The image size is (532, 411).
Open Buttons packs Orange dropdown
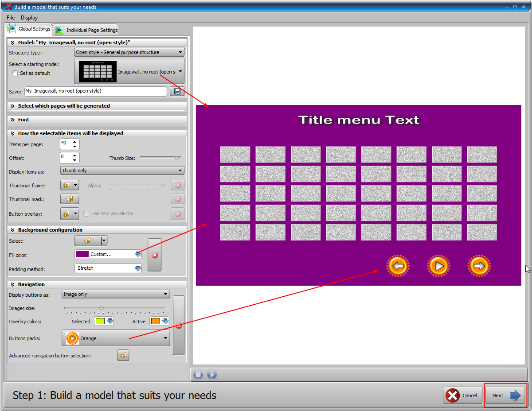point(116,338)
